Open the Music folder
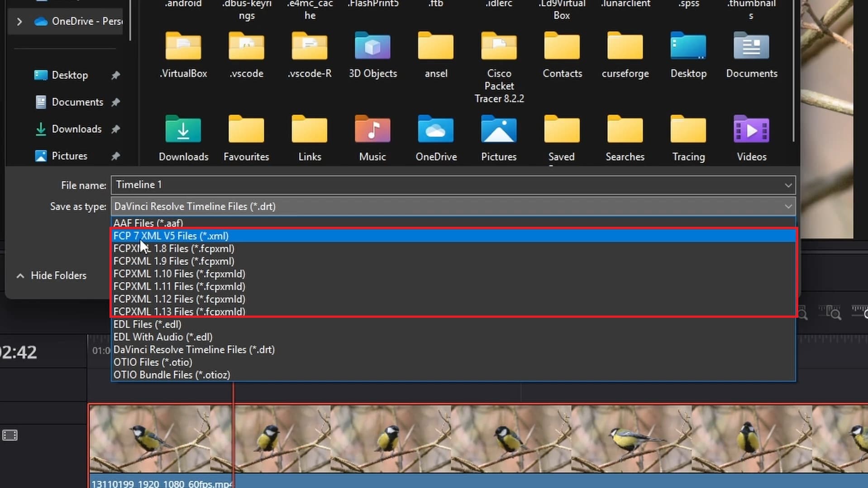868x488 pixels. [x=372, y=139]
